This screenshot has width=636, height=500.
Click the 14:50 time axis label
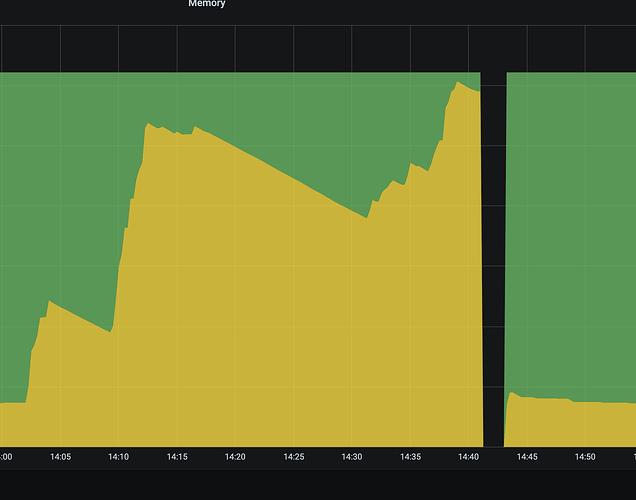(585, 457)
